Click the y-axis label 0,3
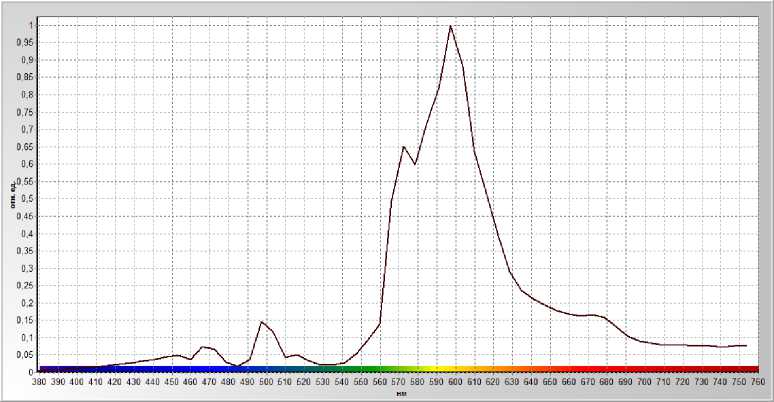The height and width of the screenshot is (402, 774). point(28,268)
